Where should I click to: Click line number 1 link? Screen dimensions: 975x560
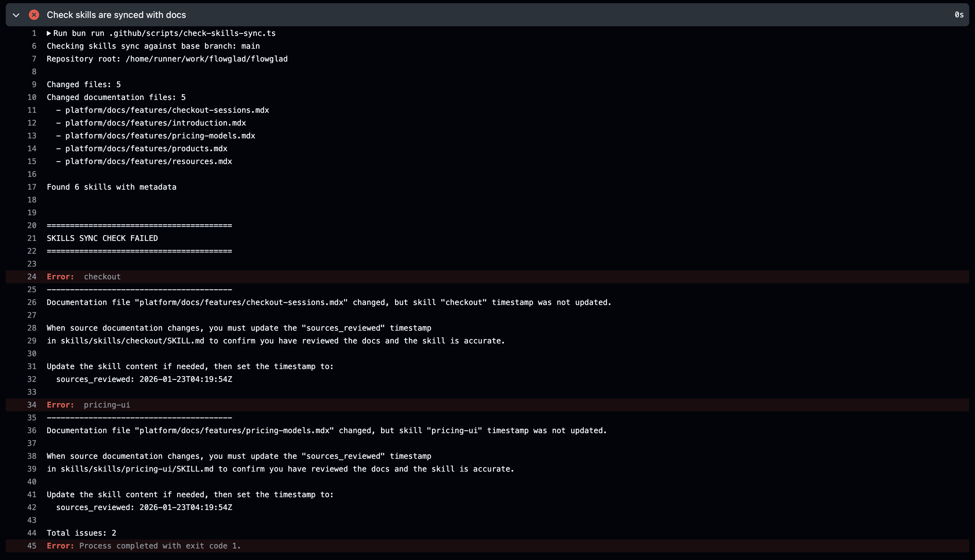point(34,33)
